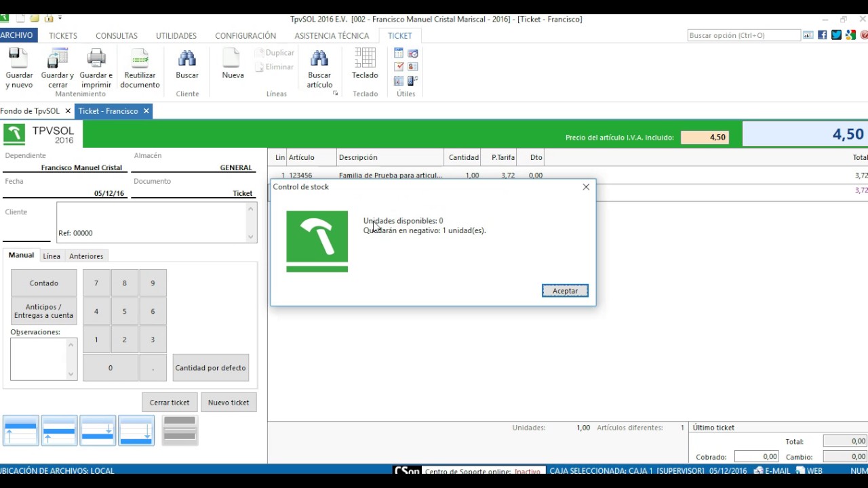
Task: Click Anticipos / Entregas a cuenta button
Action: coord(44,311)
